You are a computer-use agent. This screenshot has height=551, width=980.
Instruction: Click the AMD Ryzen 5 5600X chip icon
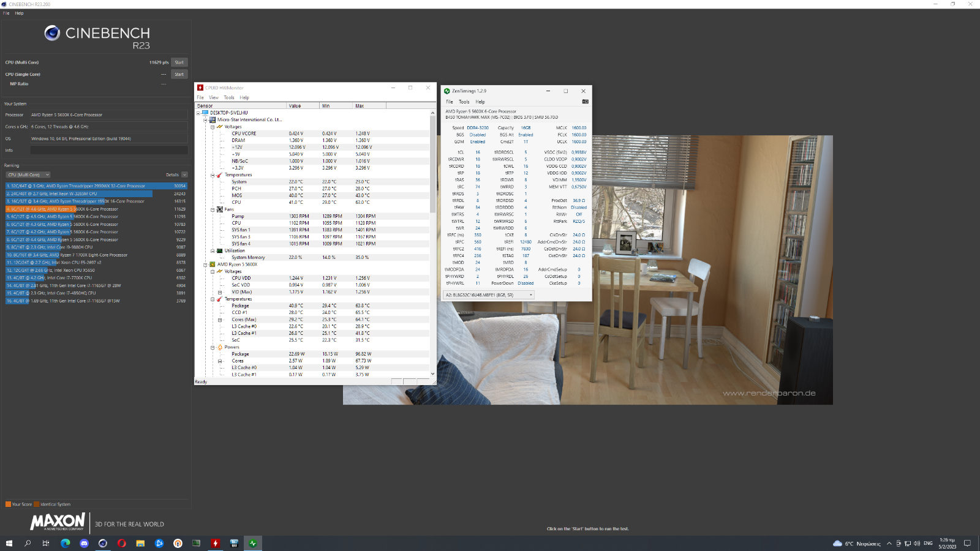[213, 264]
